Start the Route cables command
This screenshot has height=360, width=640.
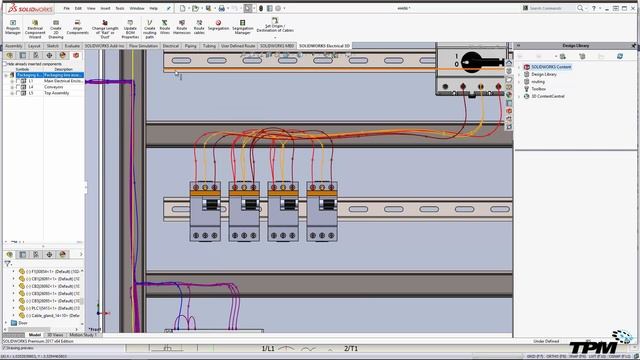pos(199,27)
